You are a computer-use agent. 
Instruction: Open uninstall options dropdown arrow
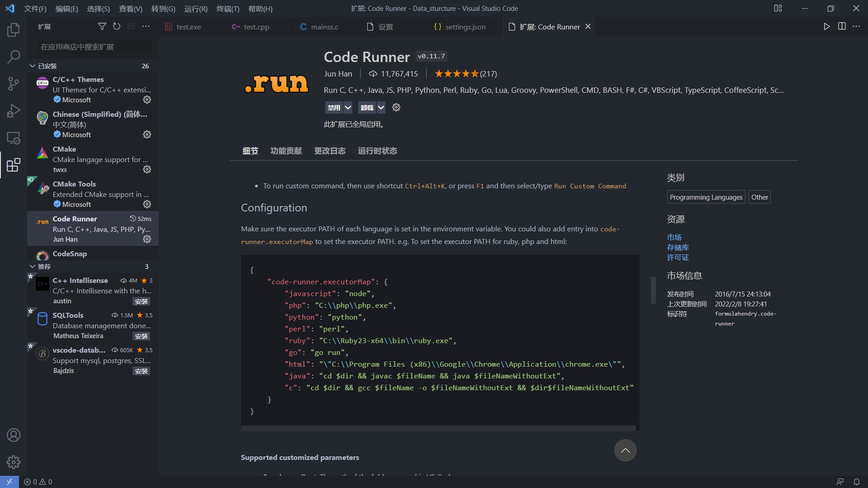coord(381,107)
